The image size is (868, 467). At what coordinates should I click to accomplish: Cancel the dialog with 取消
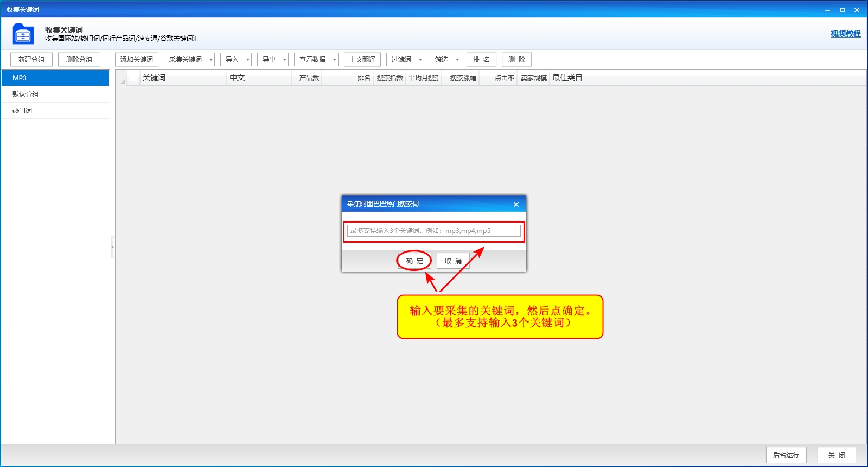[453, 261]
